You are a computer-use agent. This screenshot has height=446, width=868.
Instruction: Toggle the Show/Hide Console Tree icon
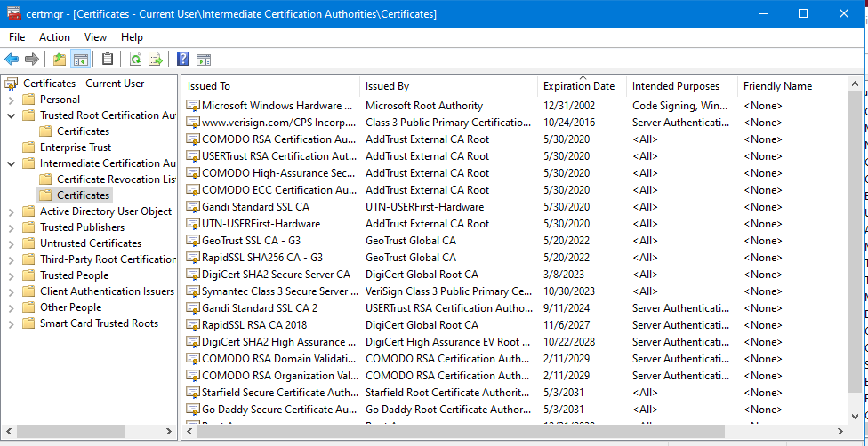(80, 59)
